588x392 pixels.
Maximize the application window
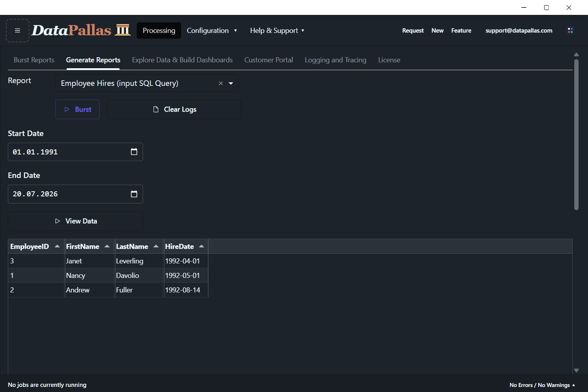point(546,7)
